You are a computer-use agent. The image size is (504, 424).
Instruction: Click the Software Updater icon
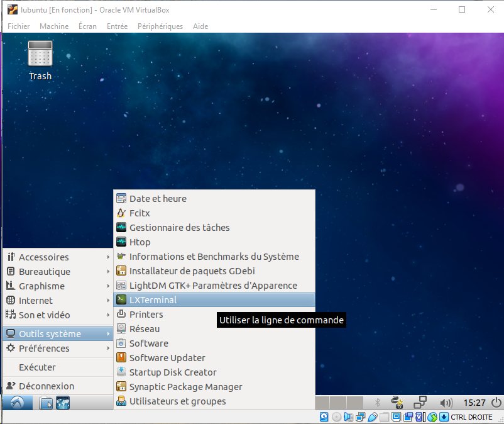[x=121, y=358]
